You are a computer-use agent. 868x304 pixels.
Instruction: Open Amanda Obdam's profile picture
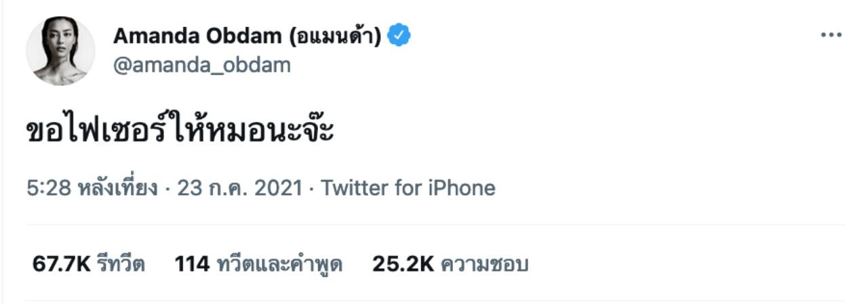(x=60, y=51)
